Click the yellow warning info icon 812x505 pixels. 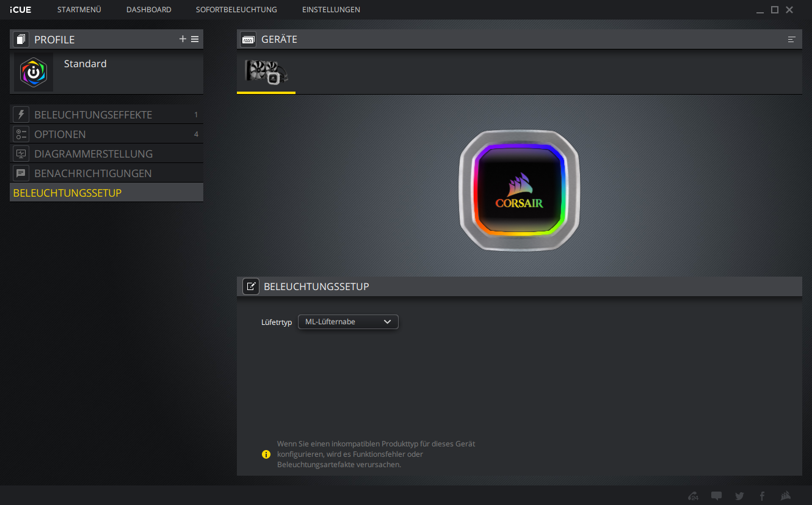tap(266, 454)
